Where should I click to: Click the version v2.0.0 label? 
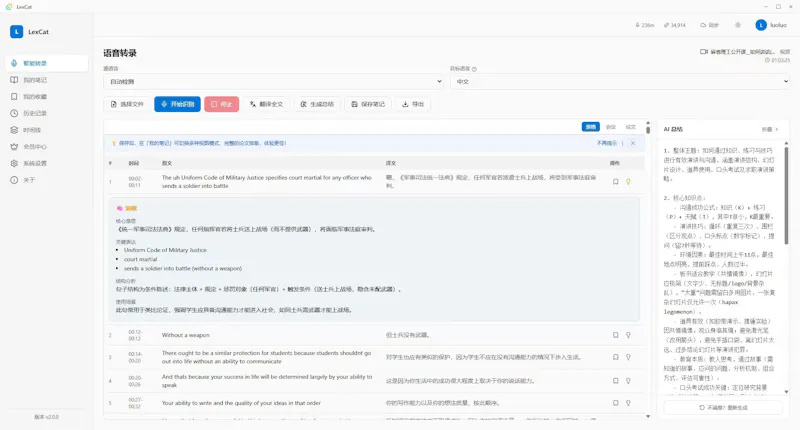[46, 417]
